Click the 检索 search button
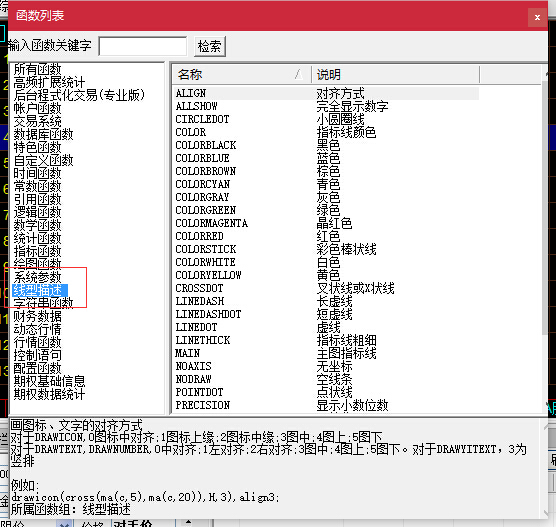Screen dimensions: 556x527 coord(210,46)
